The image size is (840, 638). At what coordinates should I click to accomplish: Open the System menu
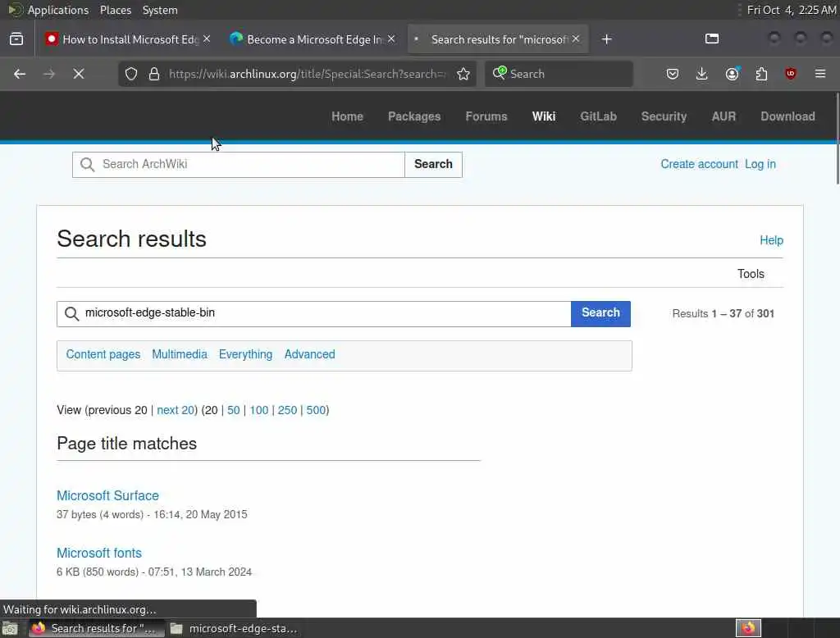[160, 10]
